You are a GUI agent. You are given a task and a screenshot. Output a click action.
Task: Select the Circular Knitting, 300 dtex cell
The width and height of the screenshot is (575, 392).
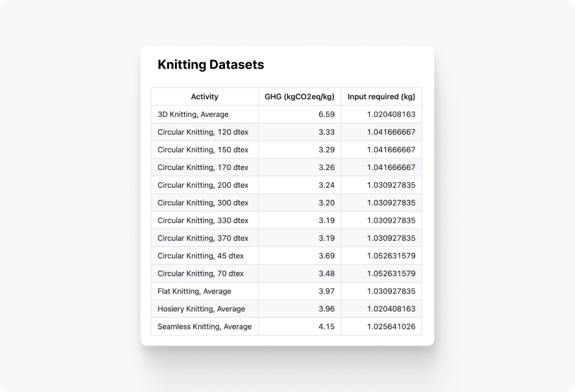(x=205, y=203)
